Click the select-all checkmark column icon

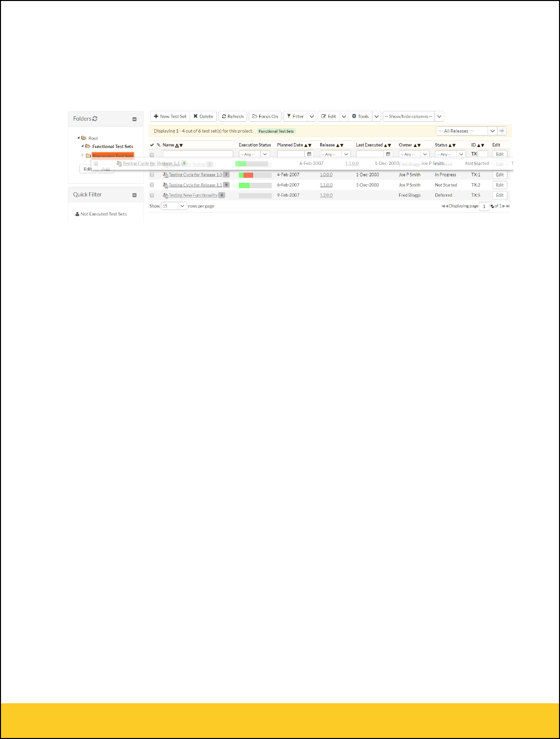152,145
